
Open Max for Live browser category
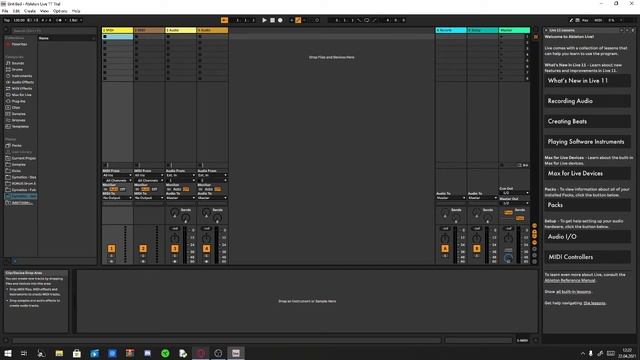pyautogui.click(x=21, y=95)
